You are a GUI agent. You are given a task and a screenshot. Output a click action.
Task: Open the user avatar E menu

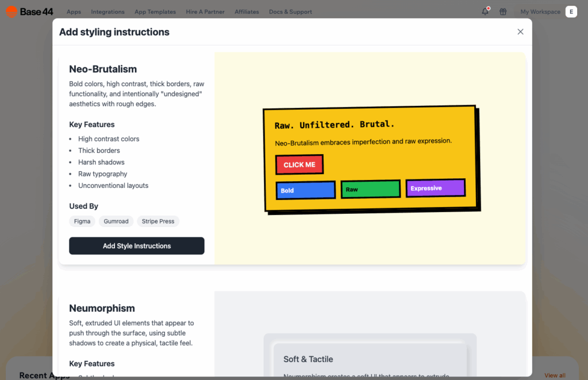pyautogui.click(x=571, y=11)
